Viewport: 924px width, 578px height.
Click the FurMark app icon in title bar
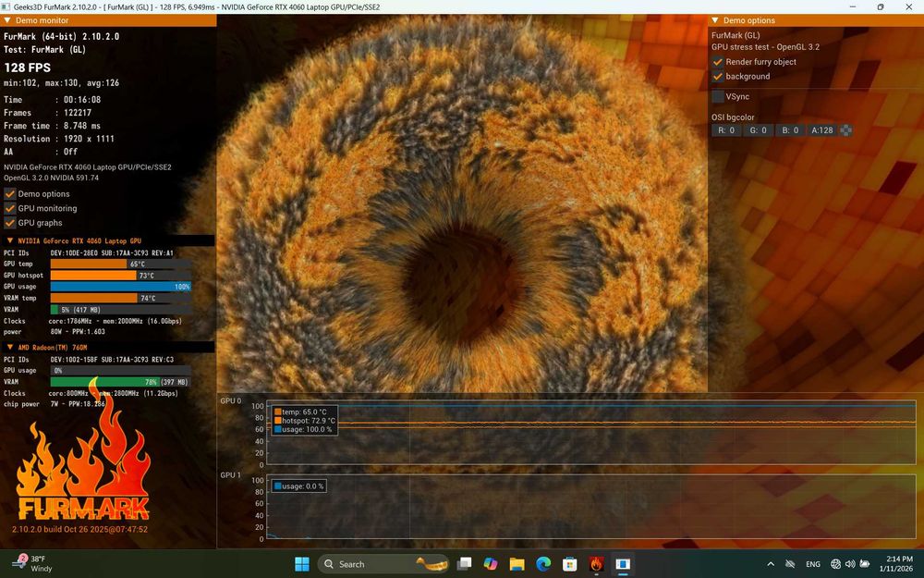[6, 7]
